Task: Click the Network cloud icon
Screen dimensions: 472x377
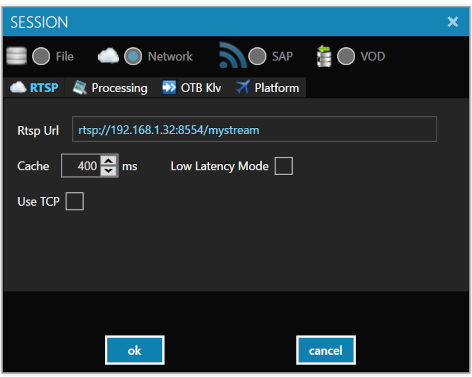Action: (x=108, y=56)
